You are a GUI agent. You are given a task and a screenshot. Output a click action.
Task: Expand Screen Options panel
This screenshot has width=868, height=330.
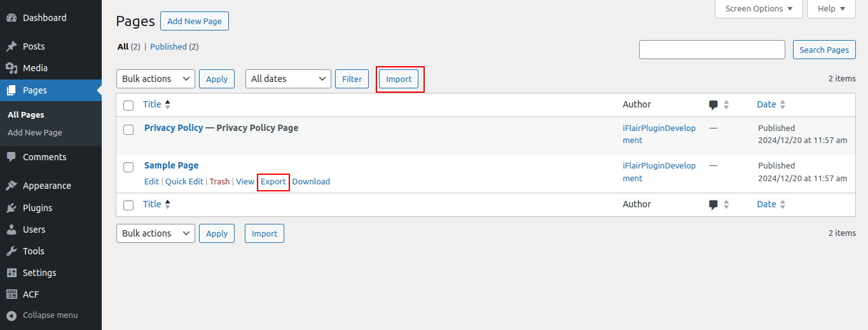tap(759, 9)
